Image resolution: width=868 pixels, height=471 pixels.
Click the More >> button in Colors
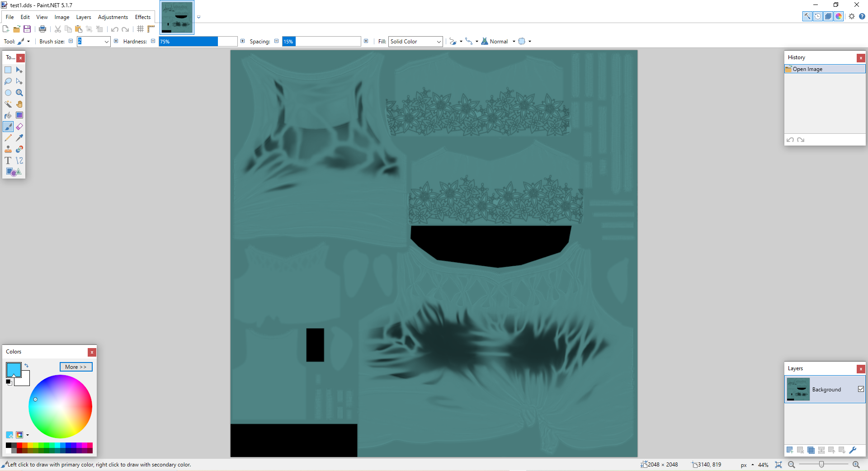(x=76, y=367)
